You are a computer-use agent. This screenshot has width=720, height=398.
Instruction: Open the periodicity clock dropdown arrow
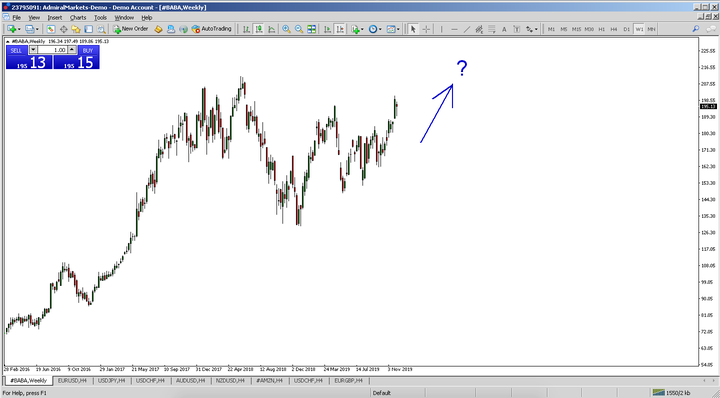coord(380,29)
